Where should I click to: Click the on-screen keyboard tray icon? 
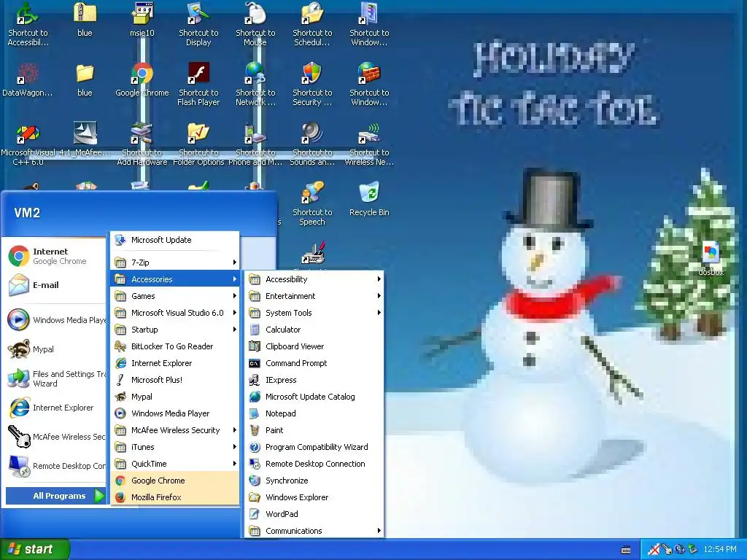[626, 550]
